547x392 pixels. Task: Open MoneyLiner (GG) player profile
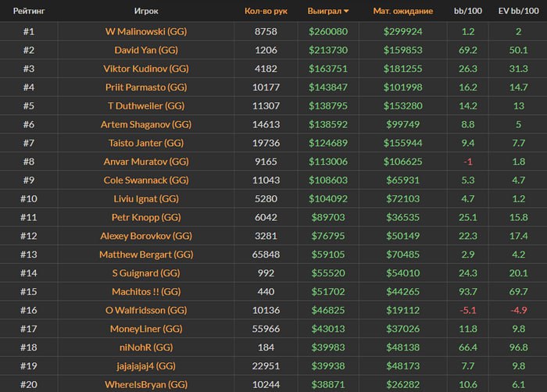click(146, 329)
